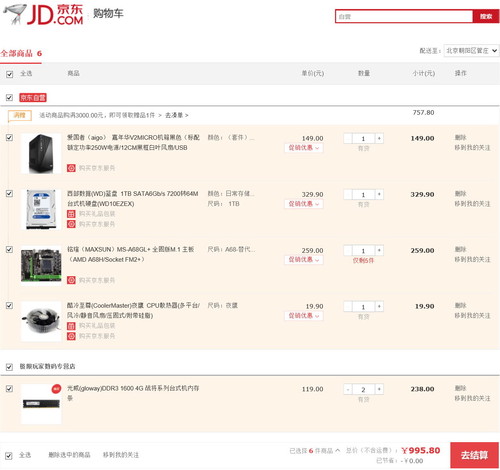Click the 京东自营 red badge
This screenshot has width=500, height=470.
point(33,98)
